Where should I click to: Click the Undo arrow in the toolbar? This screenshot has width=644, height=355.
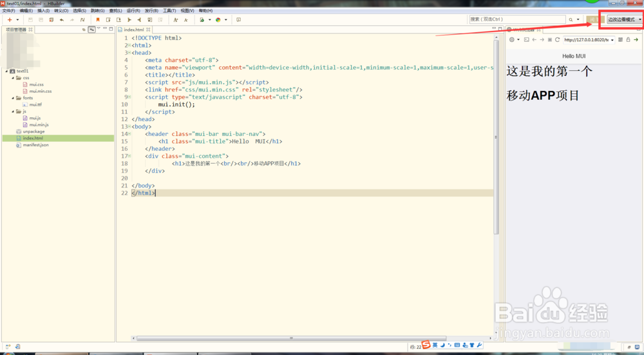coord(62,20)
